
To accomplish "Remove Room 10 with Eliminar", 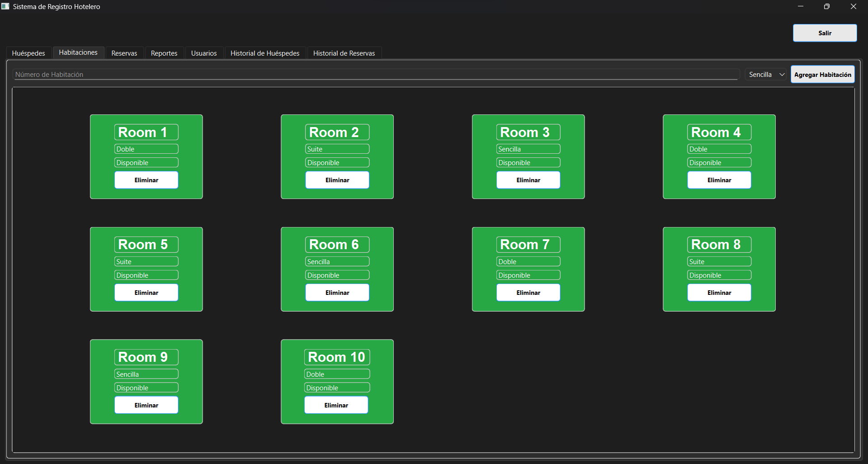I will [x=336, y=405].
